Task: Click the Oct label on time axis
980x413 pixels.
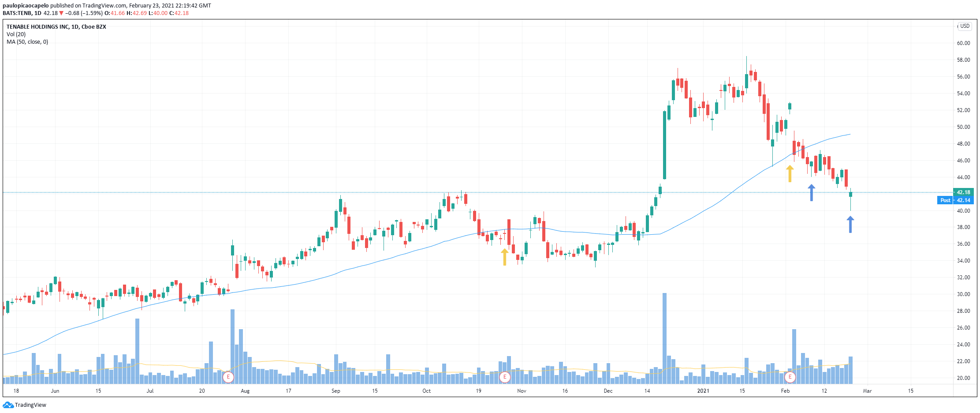Action: point(427,391)
